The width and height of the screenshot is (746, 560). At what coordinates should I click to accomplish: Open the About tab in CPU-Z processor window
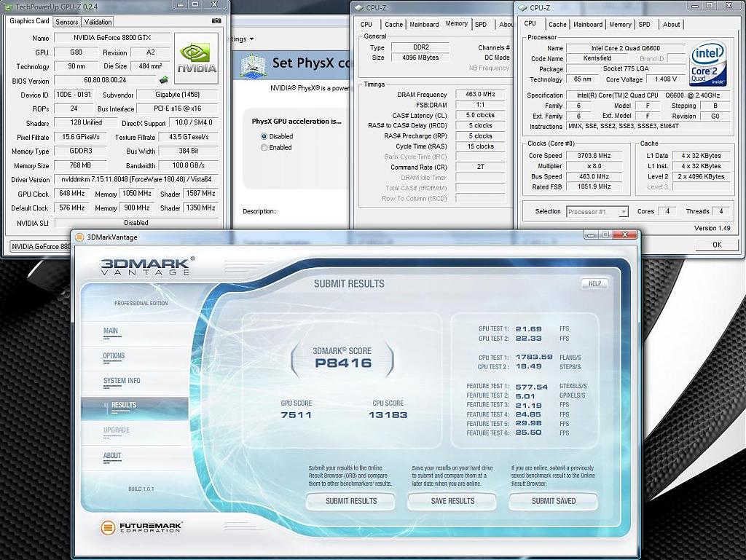coord(671,25)
